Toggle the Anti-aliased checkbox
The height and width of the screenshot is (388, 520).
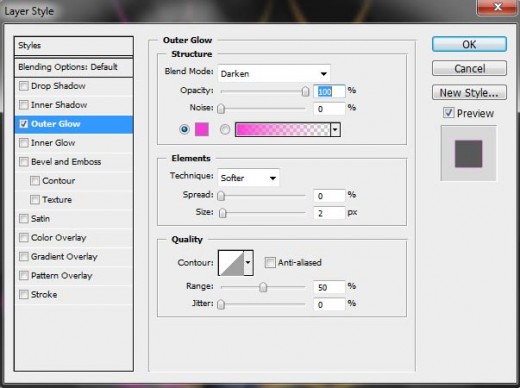click(270, 263)
